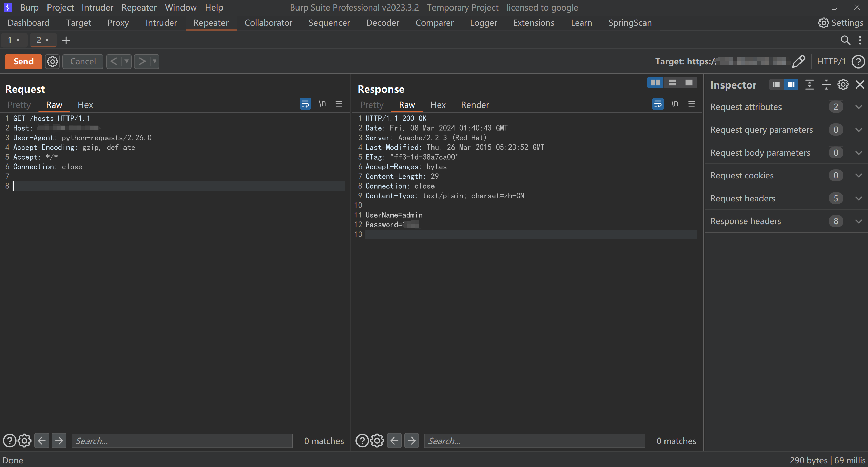Switch to the Decoder tab

tap(383, 23)
